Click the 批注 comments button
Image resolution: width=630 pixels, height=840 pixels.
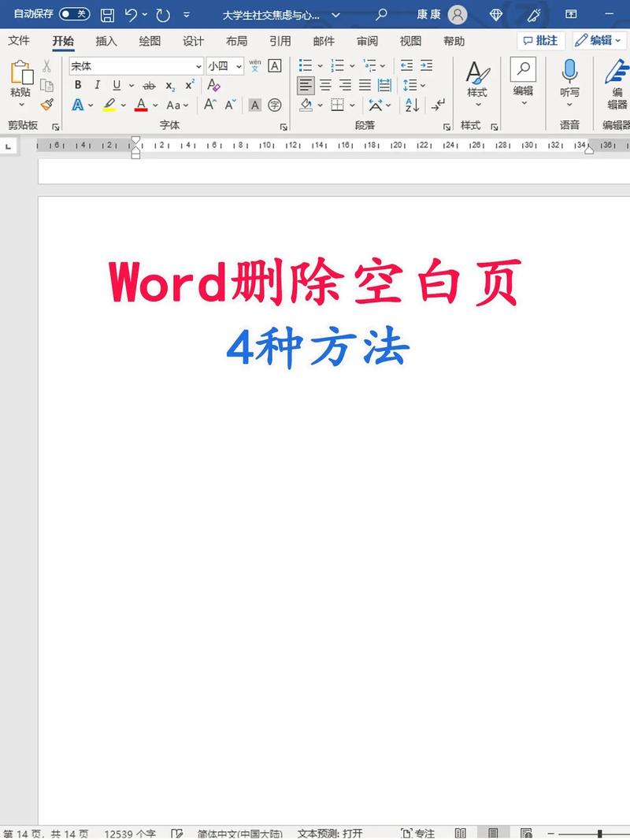pyautogui.click(x=540, y=40)
